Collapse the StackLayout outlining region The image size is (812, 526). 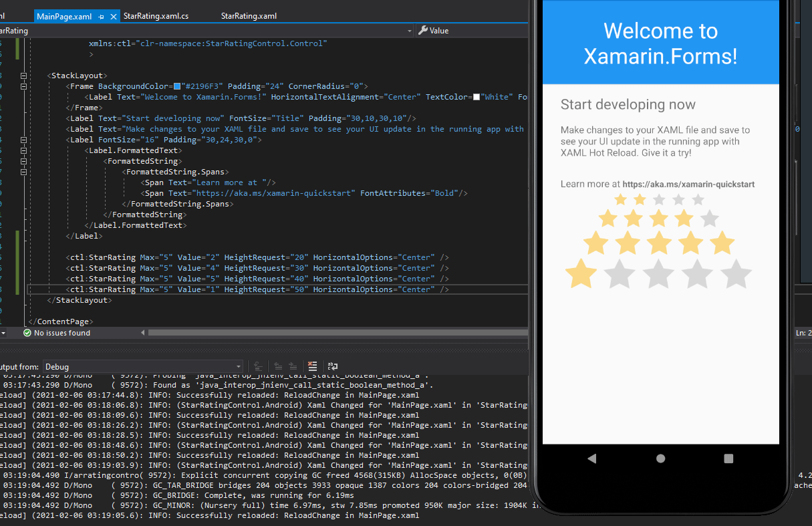[x=24, y=76]
